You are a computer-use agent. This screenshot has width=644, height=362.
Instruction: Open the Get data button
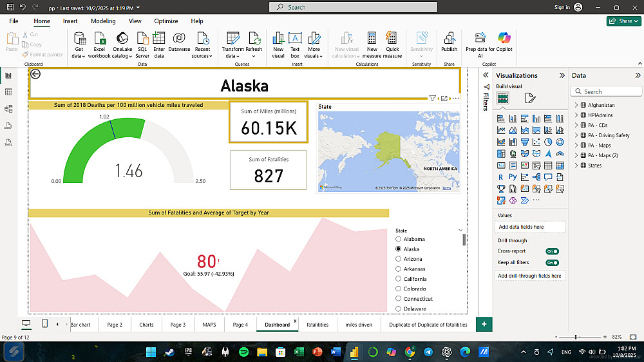(x=79, y=45)
